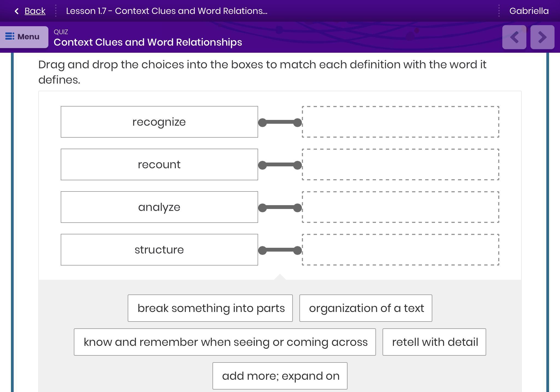Click the lesson title 'Lesson 1.7 - Context Clues'
This screenshot has width=560, height=392.
(x=167, y=11)
